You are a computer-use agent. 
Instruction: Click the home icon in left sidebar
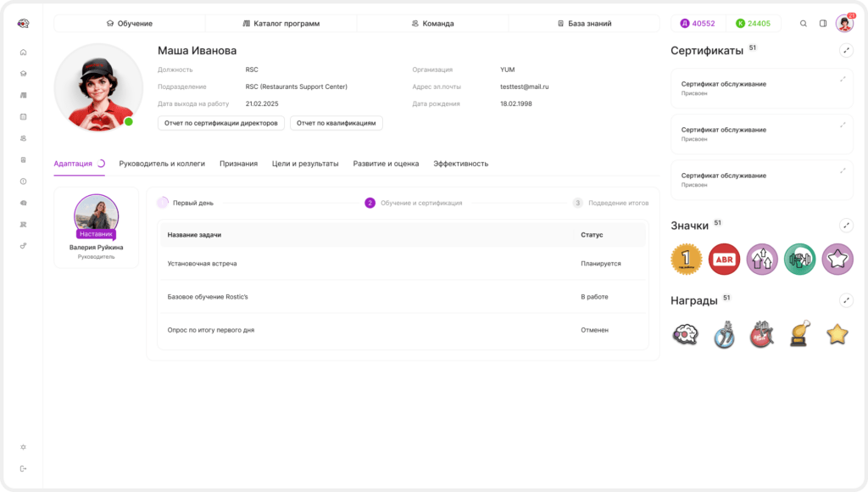23,52
